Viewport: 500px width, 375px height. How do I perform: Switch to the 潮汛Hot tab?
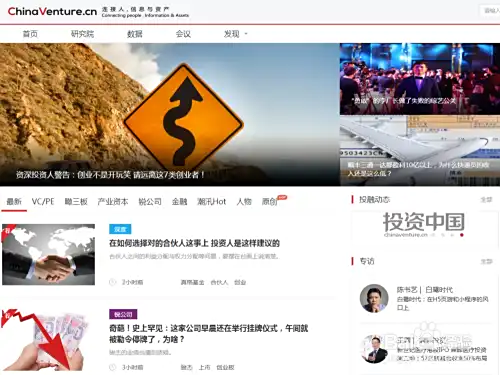click(211, 202)
